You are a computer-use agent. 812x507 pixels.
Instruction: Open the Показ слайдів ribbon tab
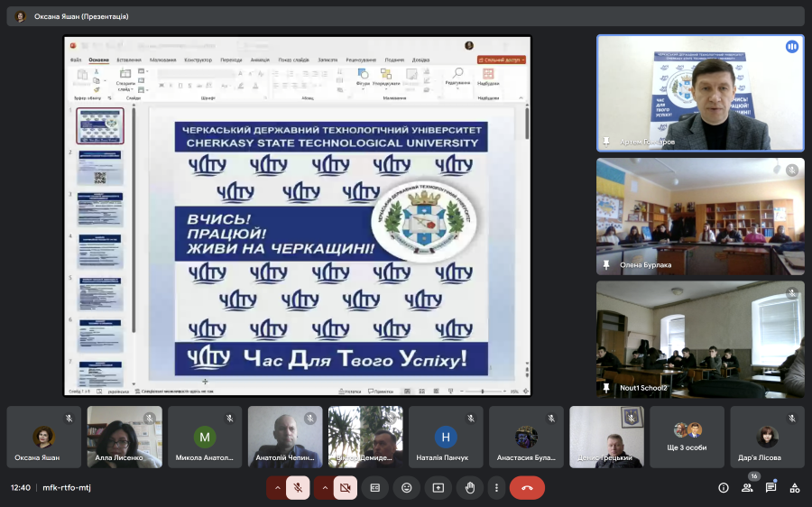293,60
